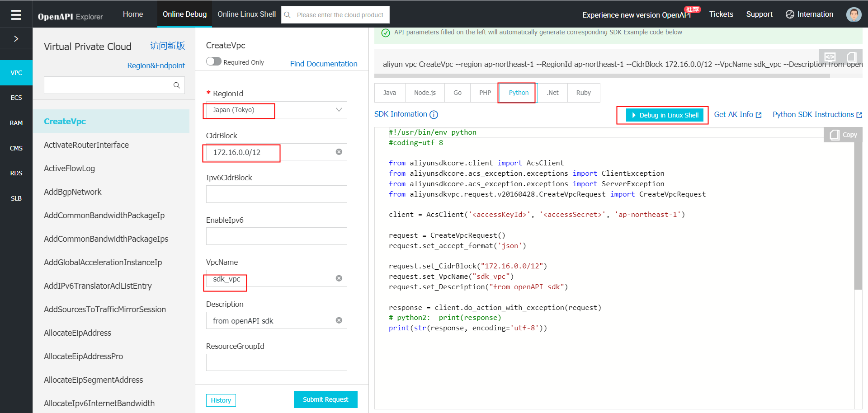The width and height of the screenshot is (868, 413).
Task: Click the OpenAPI Explorer logo
Action: pos(70,16)
